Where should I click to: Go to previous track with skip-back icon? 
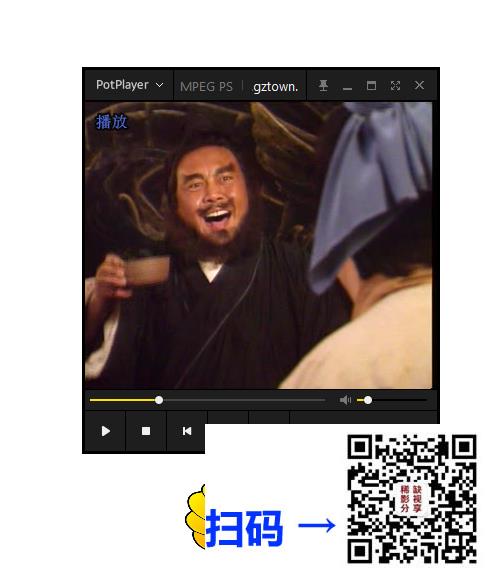(x=187, y=431)
